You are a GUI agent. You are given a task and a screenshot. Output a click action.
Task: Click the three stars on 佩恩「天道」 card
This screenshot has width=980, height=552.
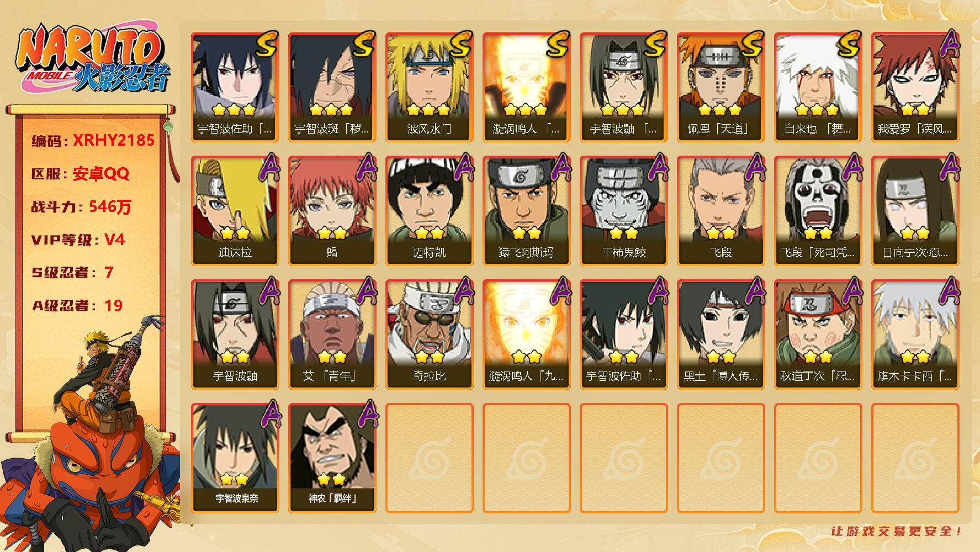[x=719, y=110]
